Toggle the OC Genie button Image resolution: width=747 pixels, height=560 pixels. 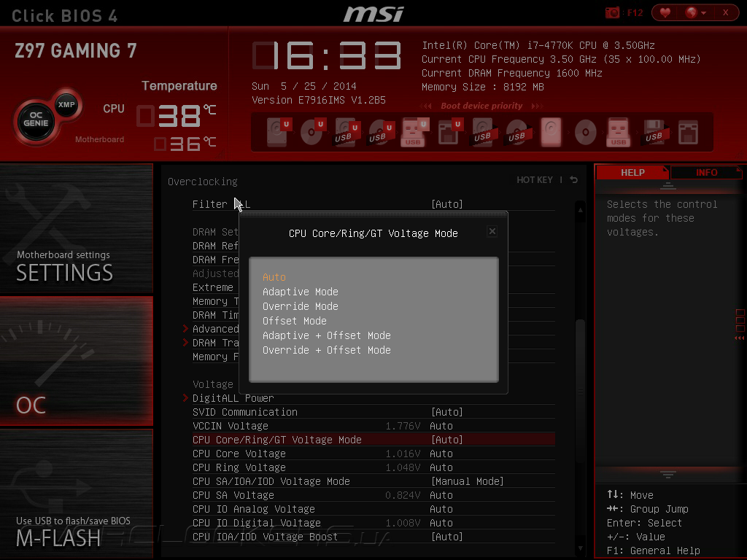(x=36, y=120)
